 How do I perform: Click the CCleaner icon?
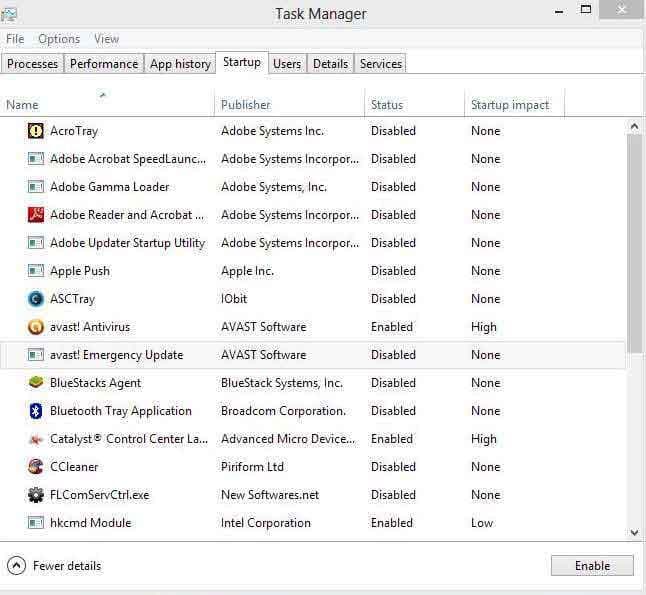tap(36, 466)
